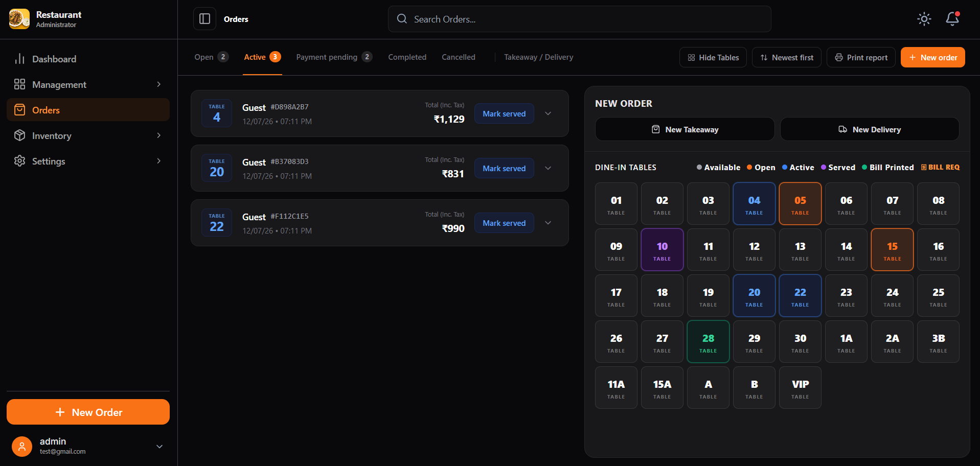Click the New Delivery truck icon

coord(843,129)
